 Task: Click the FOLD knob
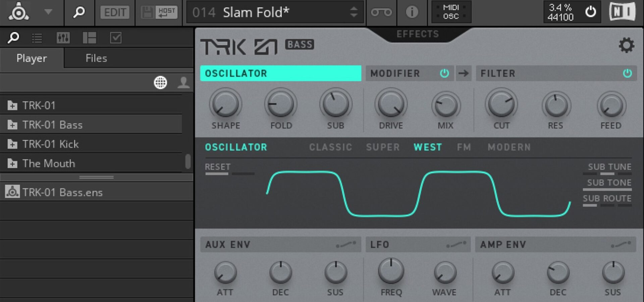click(x=281, y=104)
